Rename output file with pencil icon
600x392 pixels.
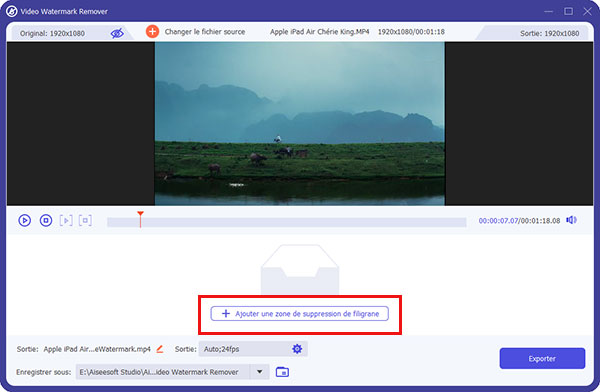[160, 349]
